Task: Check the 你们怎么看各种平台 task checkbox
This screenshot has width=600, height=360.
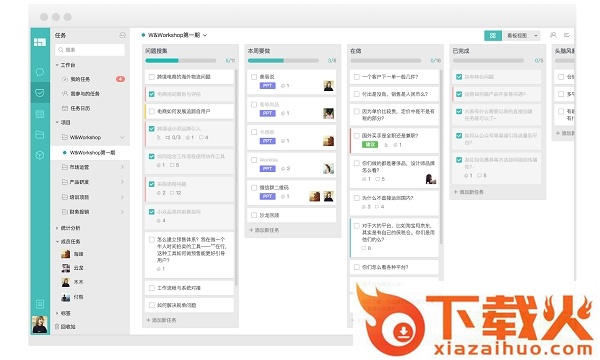Action: click(357, 267)
